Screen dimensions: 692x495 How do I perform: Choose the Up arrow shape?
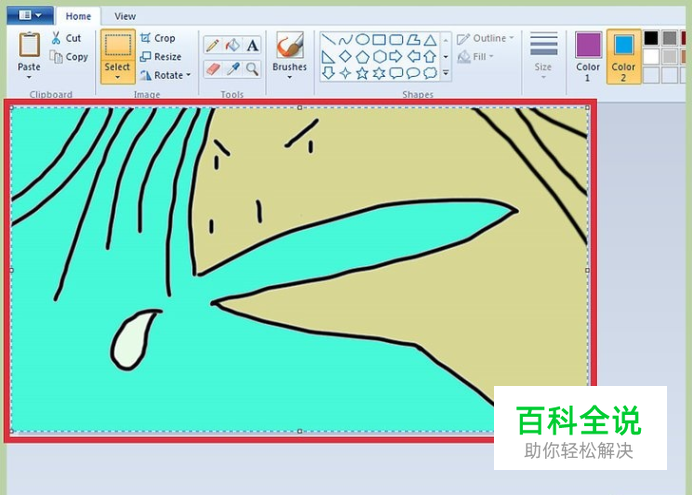[x=430, y=56]
